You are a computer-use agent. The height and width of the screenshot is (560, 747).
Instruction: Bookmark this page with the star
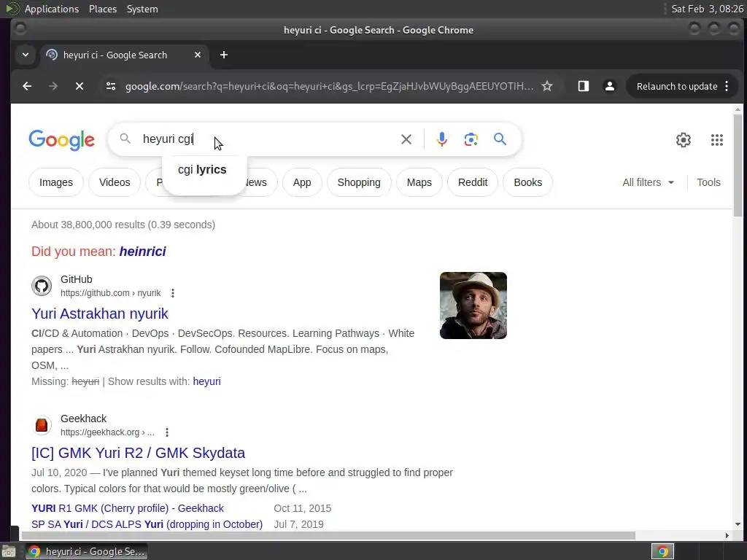click(x=547, y=86)
